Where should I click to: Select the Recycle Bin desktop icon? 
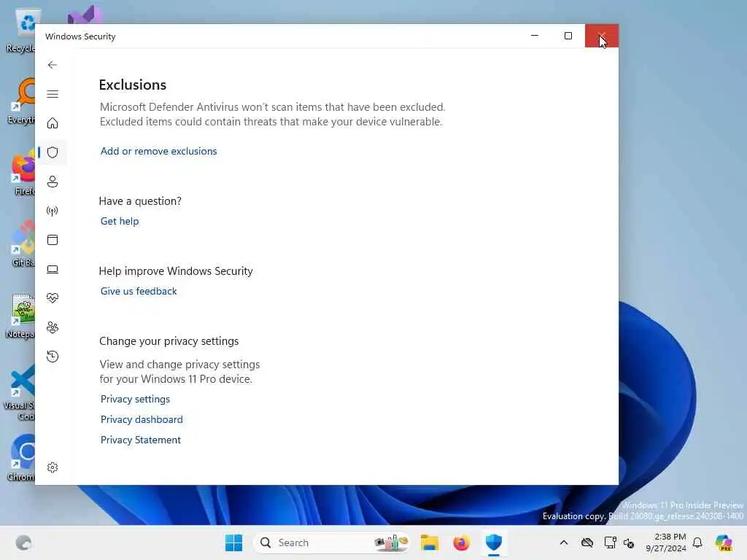click(21, 31)
